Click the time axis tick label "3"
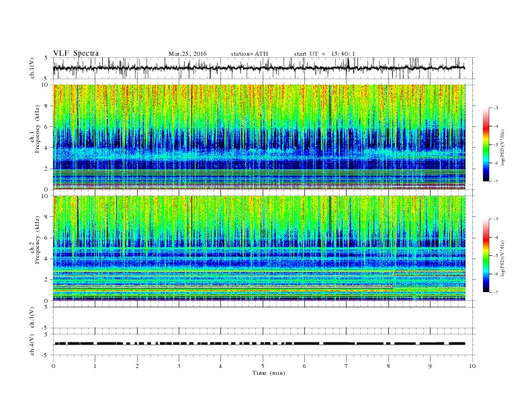The width and height of the screenshot is (532, 411). click(179, 366)
